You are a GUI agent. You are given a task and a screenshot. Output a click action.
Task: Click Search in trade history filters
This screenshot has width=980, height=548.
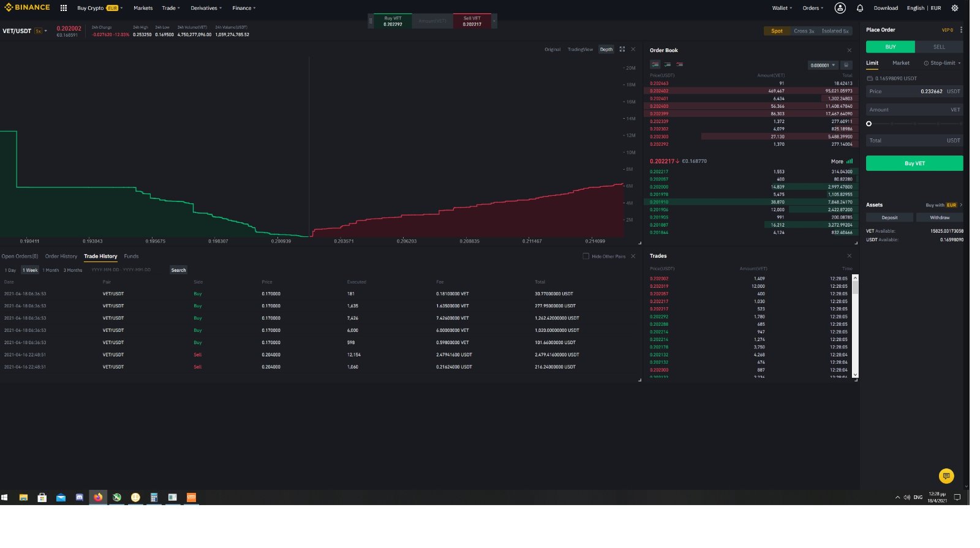178,270
